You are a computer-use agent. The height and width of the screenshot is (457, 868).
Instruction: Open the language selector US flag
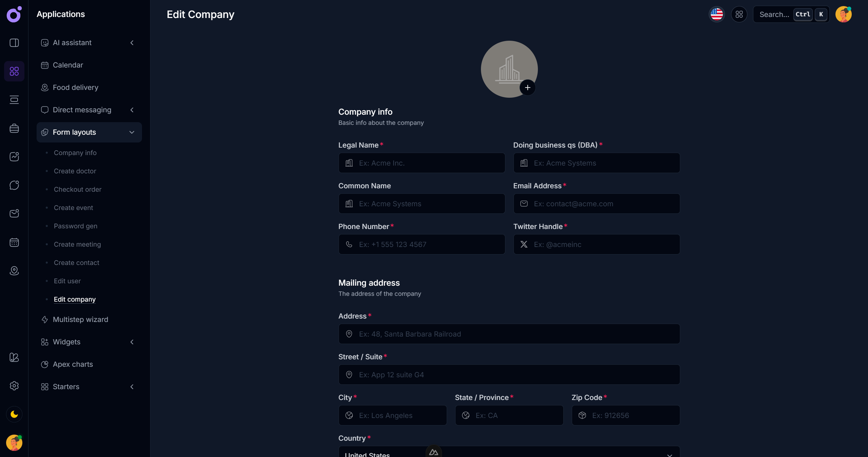(716, 14)
